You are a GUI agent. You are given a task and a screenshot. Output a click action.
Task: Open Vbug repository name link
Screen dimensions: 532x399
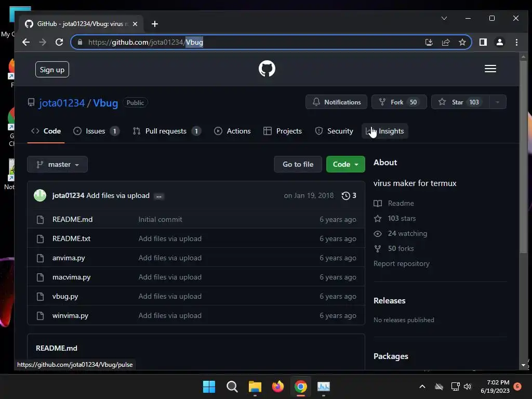[x=105, y=103]
